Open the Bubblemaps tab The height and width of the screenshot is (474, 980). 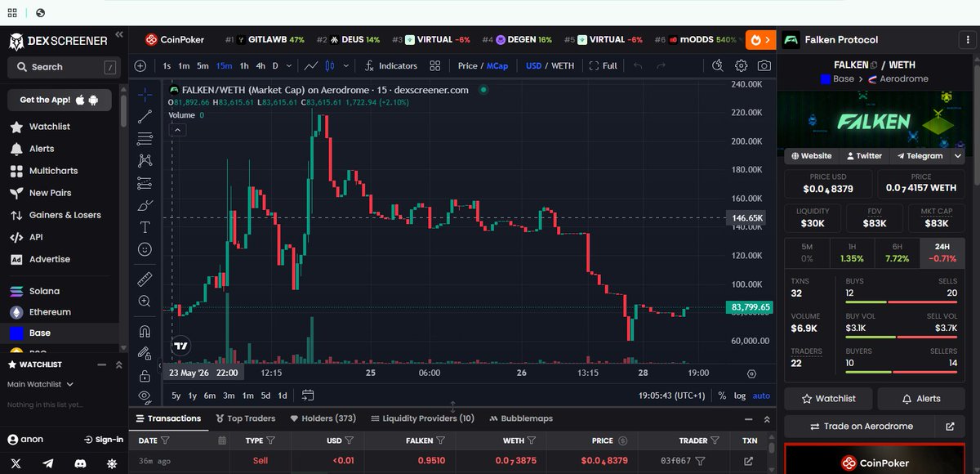tap(521, 418)
